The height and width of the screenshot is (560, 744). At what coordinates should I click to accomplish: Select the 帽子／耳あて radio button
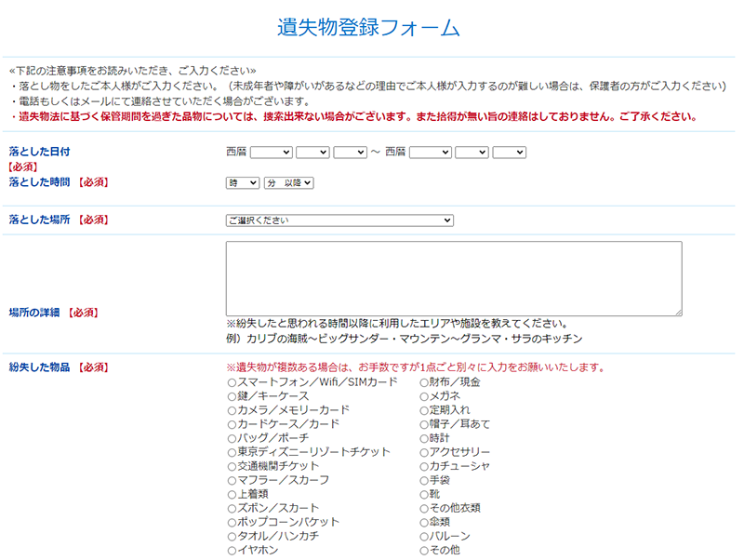click(424, 424)
